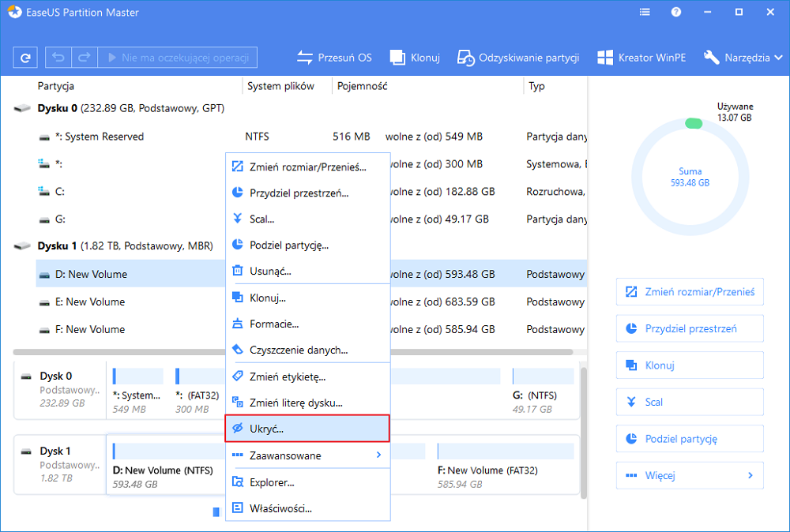790x532 pixels.
Task: Collapse the Dysku 1 tree
Action: pos(21,246)
